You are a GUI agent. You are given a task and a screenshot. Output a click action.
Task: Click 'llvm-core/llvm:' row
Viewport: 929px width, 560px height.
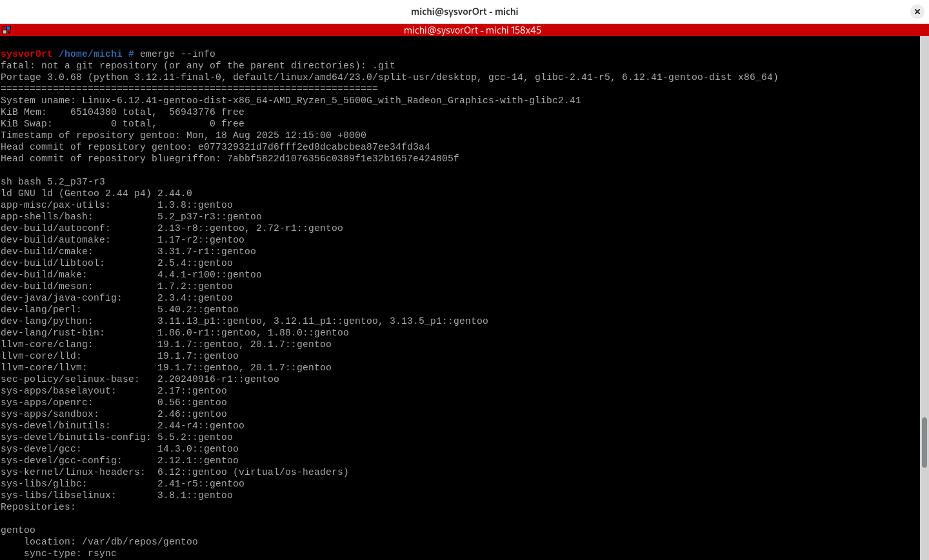tap(166, 368)
